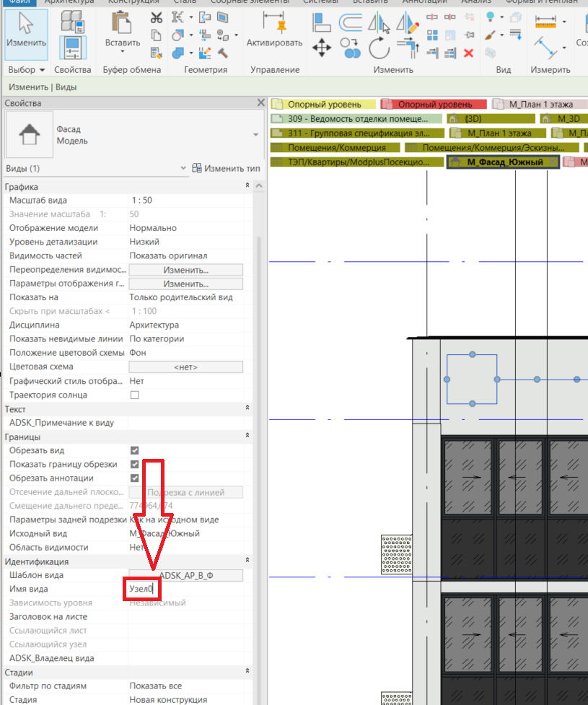Collapse the Стадии properties section
Image resolution: width=588 pixels, height=705 pixels.
pyautogui.click(x=247, y=671)
